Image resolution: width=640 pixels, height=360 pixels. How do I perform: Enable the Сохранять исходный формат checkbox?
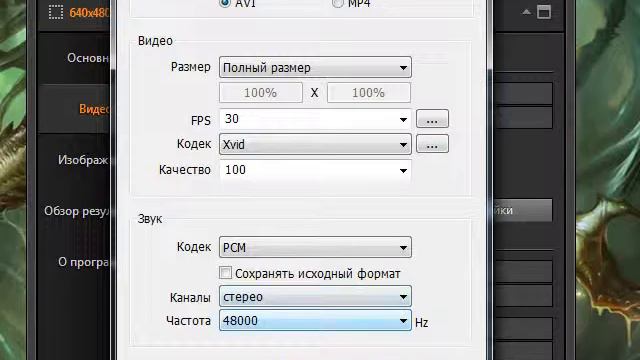pos(225,273)
